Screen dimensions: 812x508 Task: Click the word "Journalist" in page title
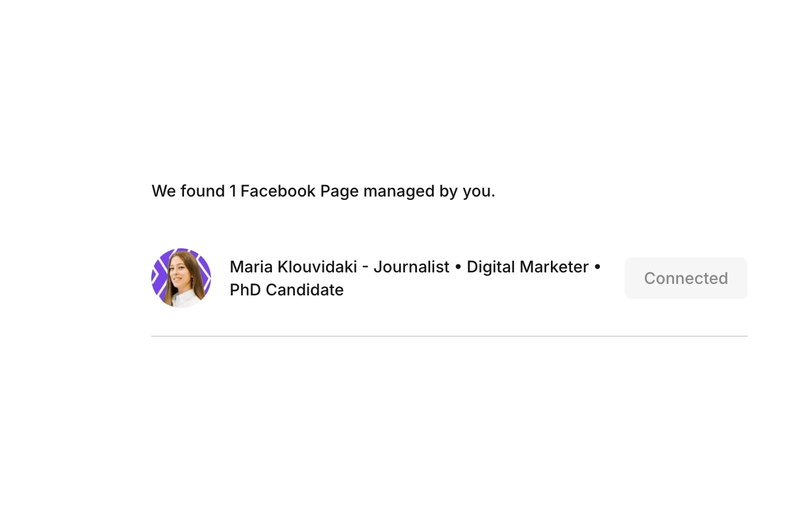[x=411, y=267]
